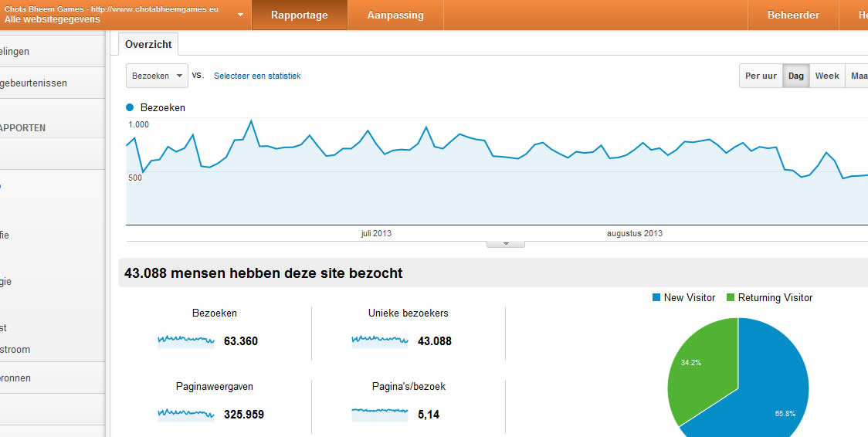Click the 325.959 Paginaweergaven value
This screenshot has height=437, width=868.
click(243, 415)
